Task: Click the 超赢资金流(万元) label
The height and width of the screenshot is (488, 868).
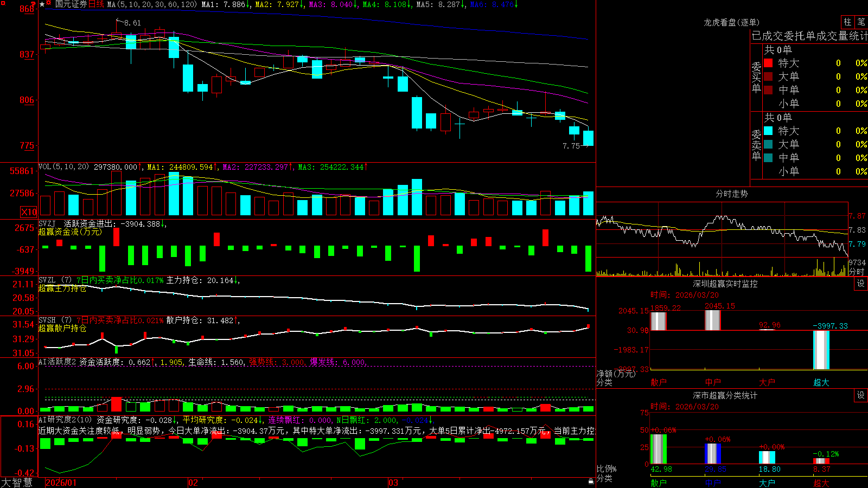Action: (70, 232)
